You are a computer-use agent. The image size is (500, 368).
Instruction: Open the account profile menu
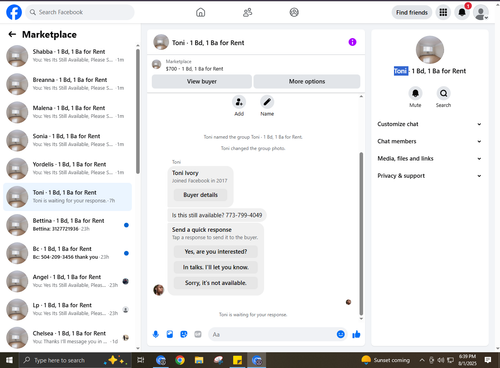(x=481, y=13)
